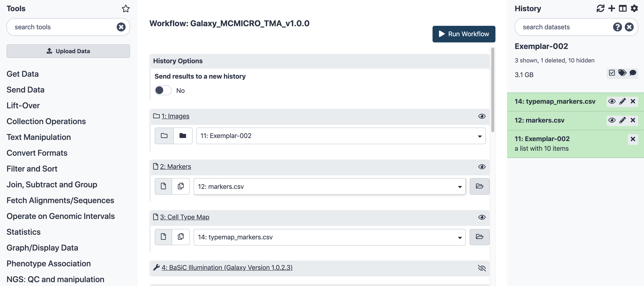Open the Text Manipulation tool section
Viewport: 644px width, 286px height.
(x=39, y=137)
